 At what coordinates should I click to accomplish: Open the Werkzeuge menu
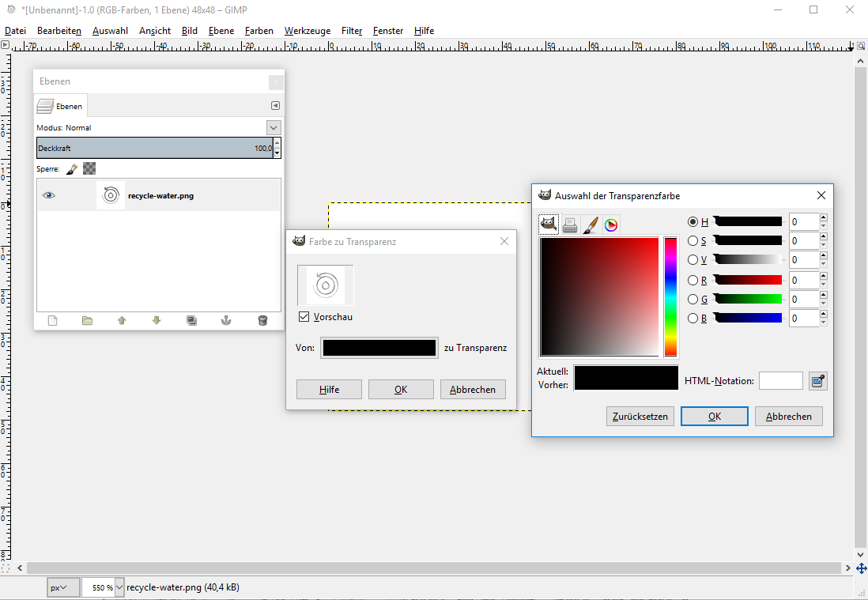tap(307, 31)
